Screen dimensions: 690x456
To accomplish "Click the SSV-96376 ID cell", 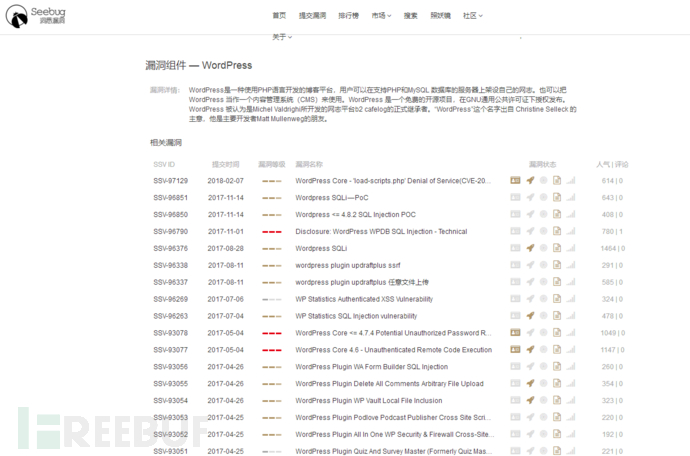I will point(171,249).
